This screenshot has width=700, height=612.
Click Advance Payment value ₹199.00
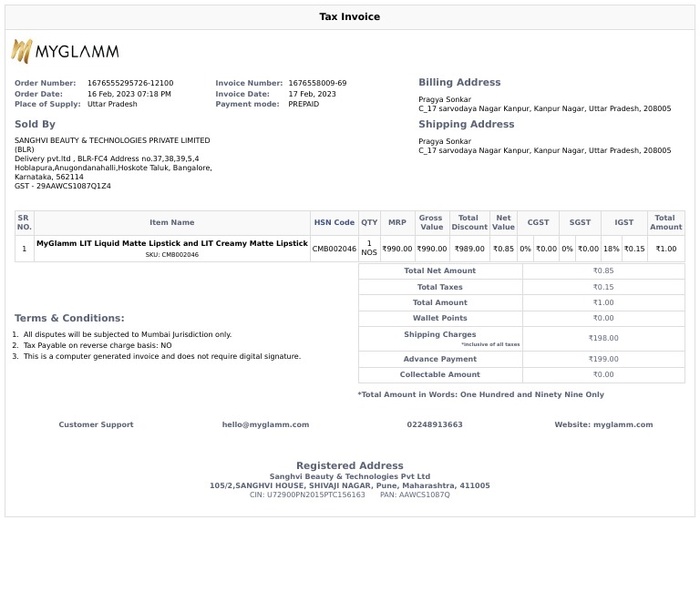click(603, 359)
